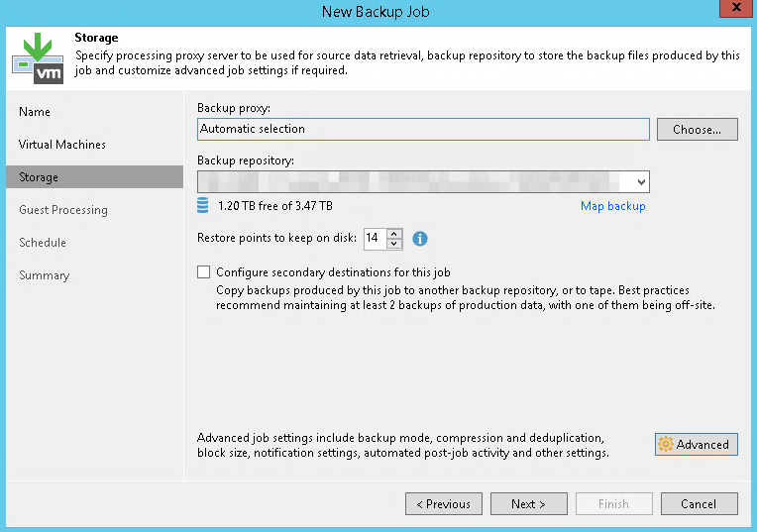This screenshot has width=757, height=532.
Task: Click the database repository storage icon
Action: click(x=203, y=205)
